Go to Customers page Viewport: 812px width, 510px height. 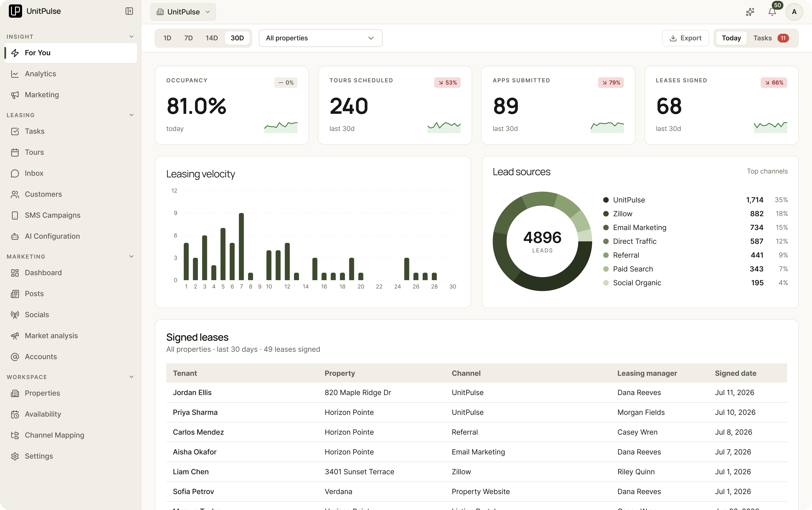pos(71,194)
